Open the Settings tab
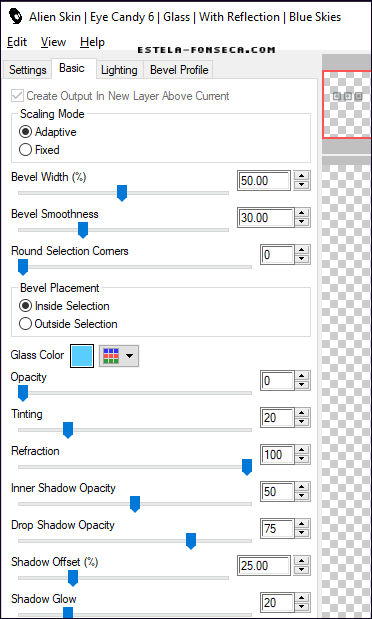This screenshot has width=372, height=619. tap(28, 70)
